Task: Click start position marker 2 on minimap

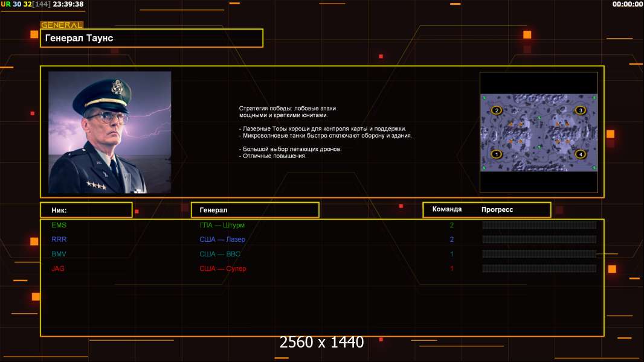Action: pyautogui.click(x=497, y=110)
